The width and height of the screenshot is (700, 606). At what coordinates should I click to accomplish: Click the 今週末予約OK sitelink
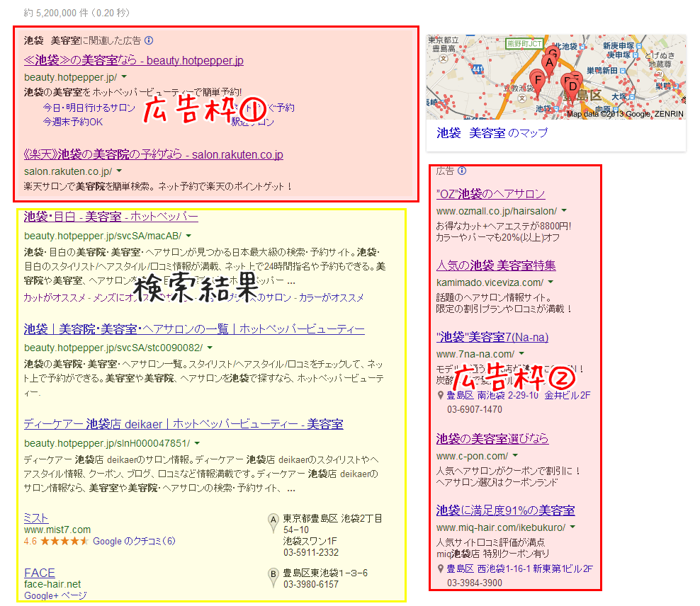pyautogui.click(x=73, y=122)
